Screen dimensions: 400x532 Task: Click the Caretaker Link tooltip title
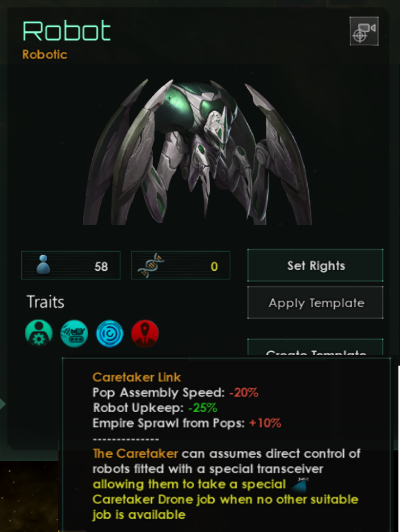pyautogui.click(x=136, y=377)
